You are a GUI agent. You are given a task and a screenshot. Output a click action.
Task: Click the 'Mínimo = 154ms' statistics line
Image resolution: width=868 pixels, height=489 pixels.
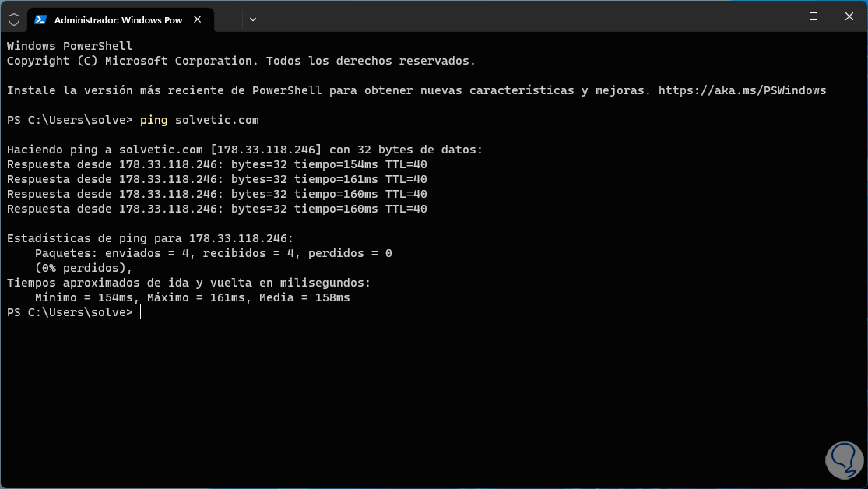pos(192,298)
